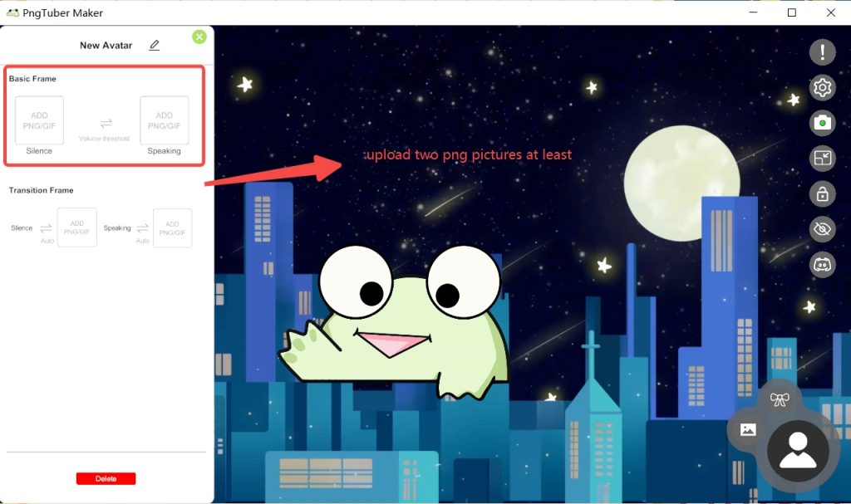
Task: Hide the interface using the eye icon
Action: [822, 228]
